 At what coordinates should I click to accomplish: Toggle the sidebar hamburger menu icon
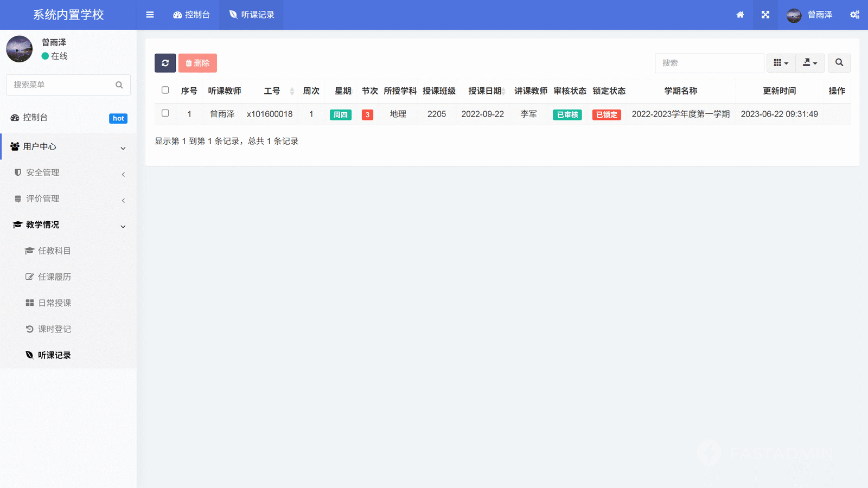tap(150, 15)
